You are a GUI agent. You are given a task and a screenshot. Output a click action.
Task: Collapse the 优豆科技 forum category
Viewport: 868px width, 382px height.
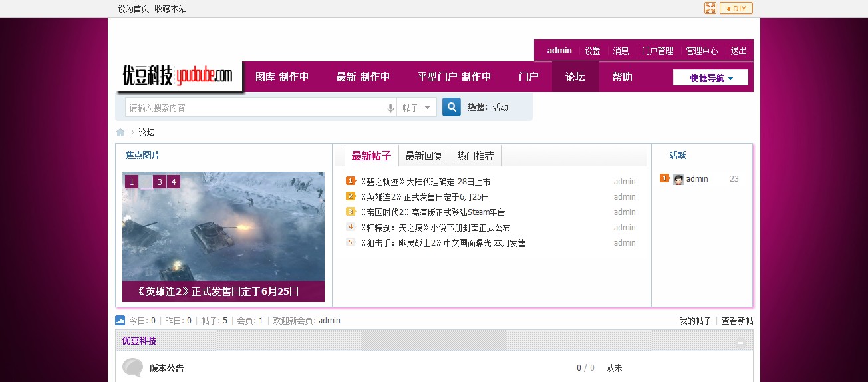coord(741,342)
